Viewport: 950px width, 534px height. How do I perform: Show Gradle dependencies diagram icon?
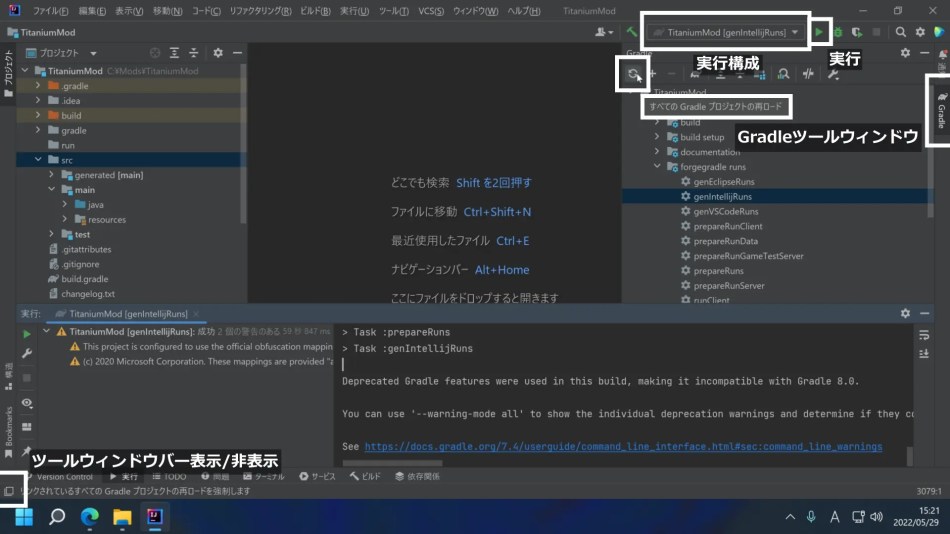coord(760,75)
